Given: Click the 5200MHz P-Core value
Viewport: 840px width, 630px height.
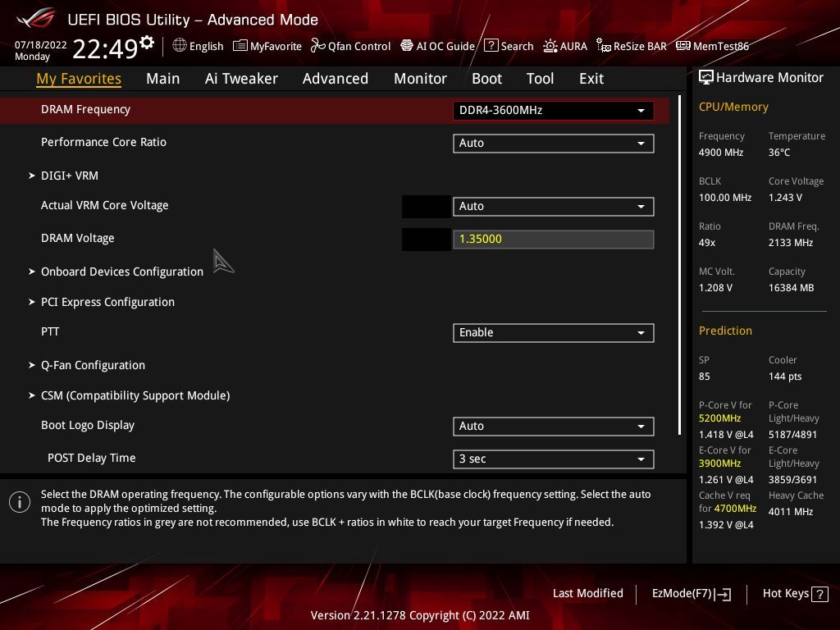Looking at the screenshot, I should pyautogui.click(x=720, y=418).
